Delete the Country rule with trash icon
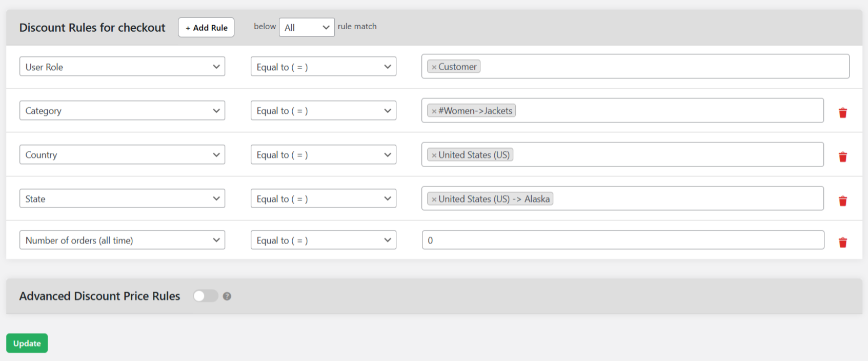This screenshot has width=868, height=361. [x=842, y=157]
